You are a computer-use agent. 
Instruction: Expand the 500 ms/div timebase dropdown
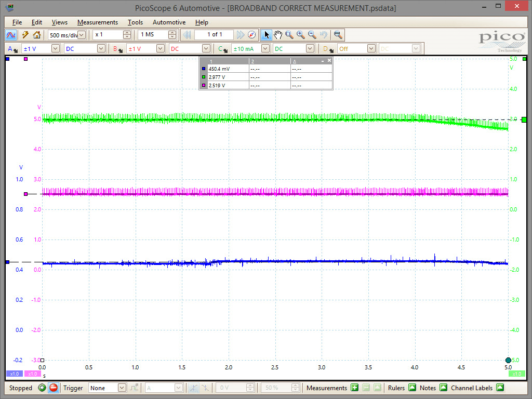coord(82,35)
